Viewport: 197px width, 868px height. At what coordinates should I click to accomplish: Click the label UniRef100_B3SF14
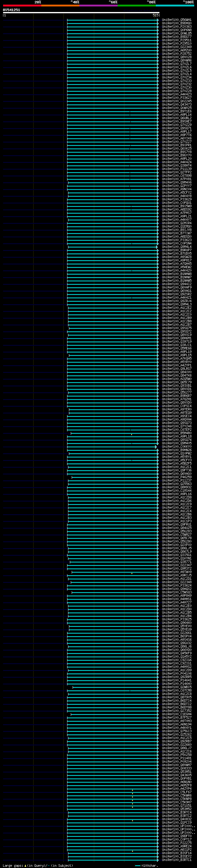click(177, 853)
